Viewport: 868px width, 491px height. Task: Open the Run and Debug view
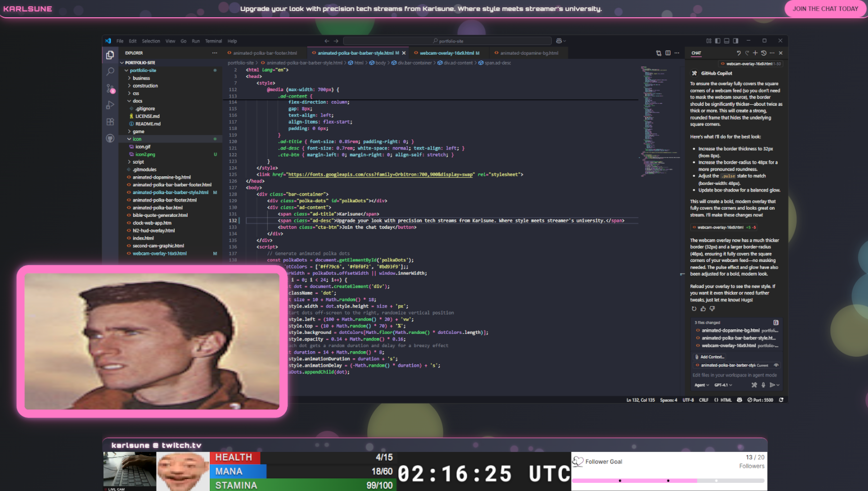pyautogui.click(x=110, y=105)
